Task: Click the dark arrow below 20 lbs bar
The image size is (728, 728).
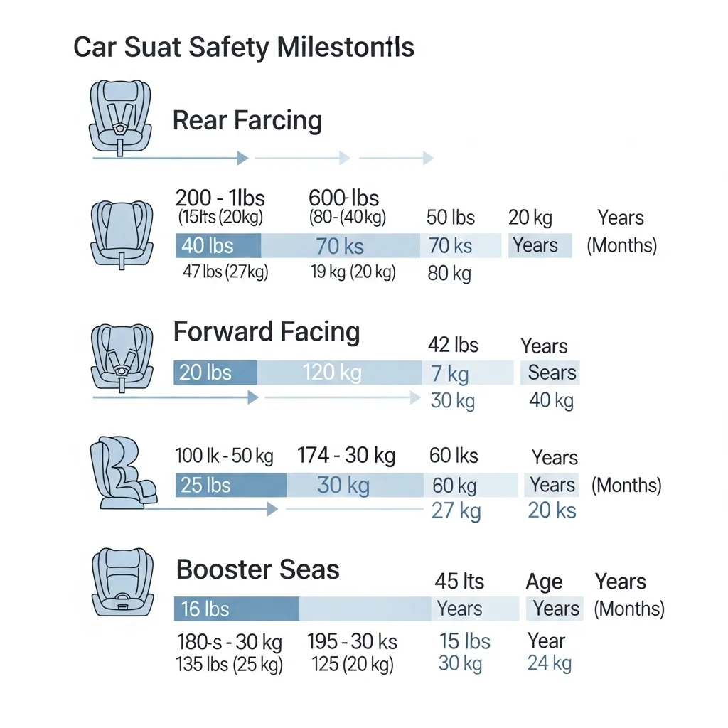Action: coord(176,398)
